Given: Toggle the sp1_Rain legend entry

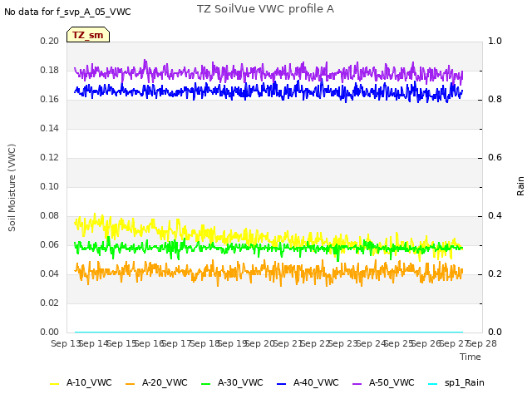Looking at the screenshot, I should click(x=456, y=382).
